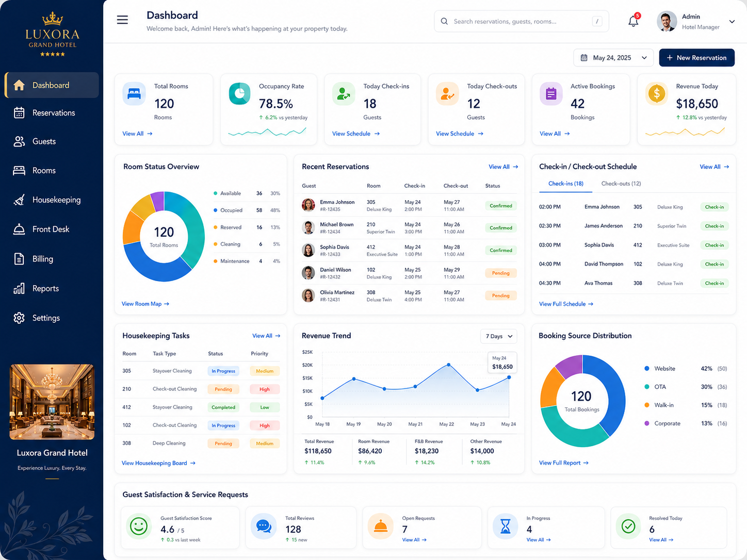Click Confirmed status for Emma Johnson

pyautogui.click(x=501, y=206)
